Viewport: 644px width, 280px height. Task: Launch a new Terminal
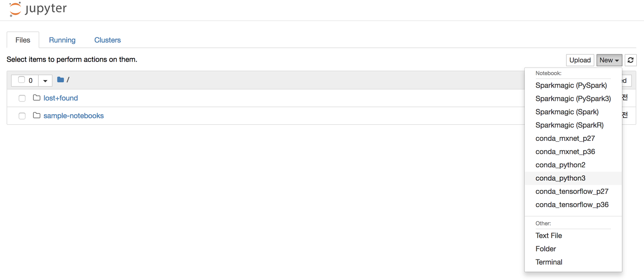[549, 262]
